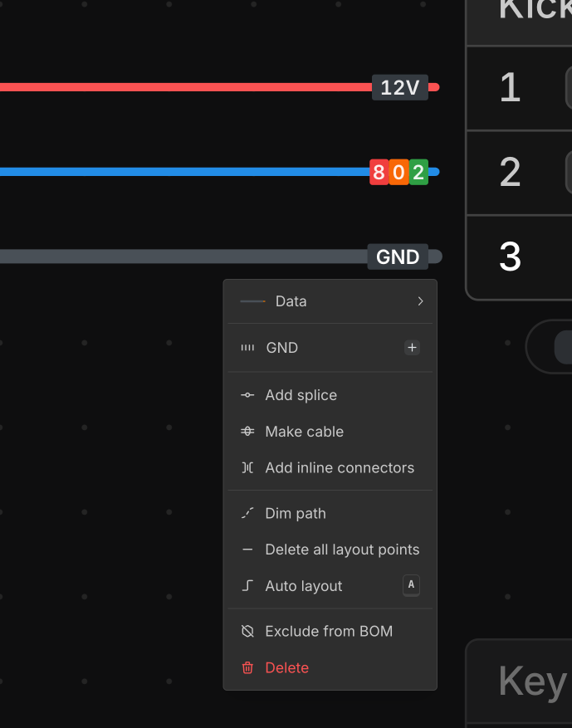Select the GND label on gray wire
The height and width of the screenshot is (728, 572).
[x=398, y=257]
